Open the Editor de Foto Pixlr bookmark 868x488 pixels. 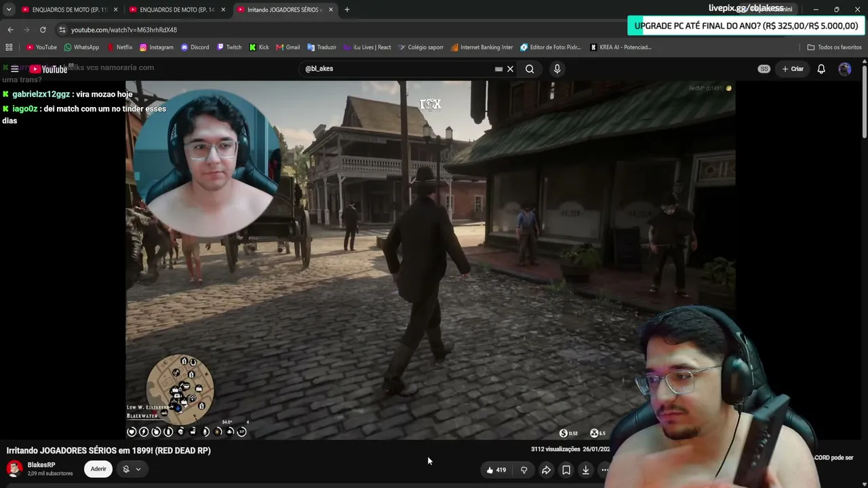[551, 47]
